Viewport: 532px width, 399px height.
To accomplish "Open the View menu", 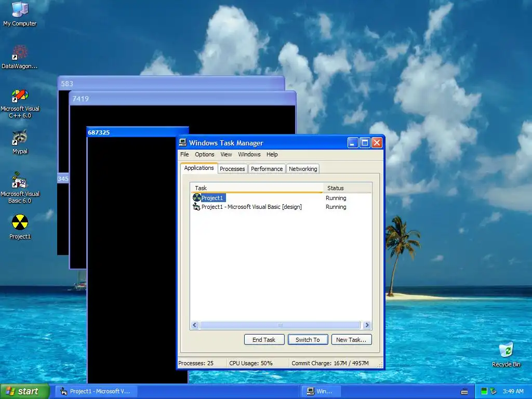I will coord(226,154).
